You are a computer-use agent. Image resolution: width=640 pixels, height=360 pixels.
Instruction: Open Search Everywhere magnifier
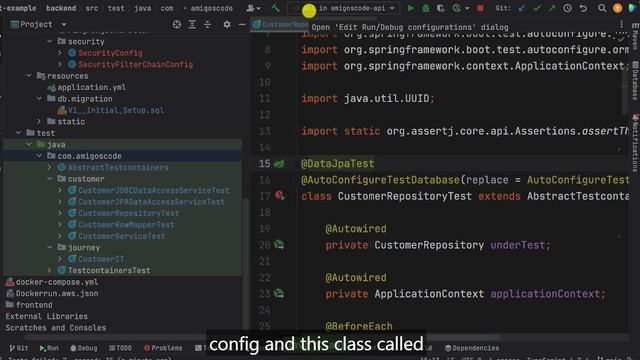click(602, 8)
